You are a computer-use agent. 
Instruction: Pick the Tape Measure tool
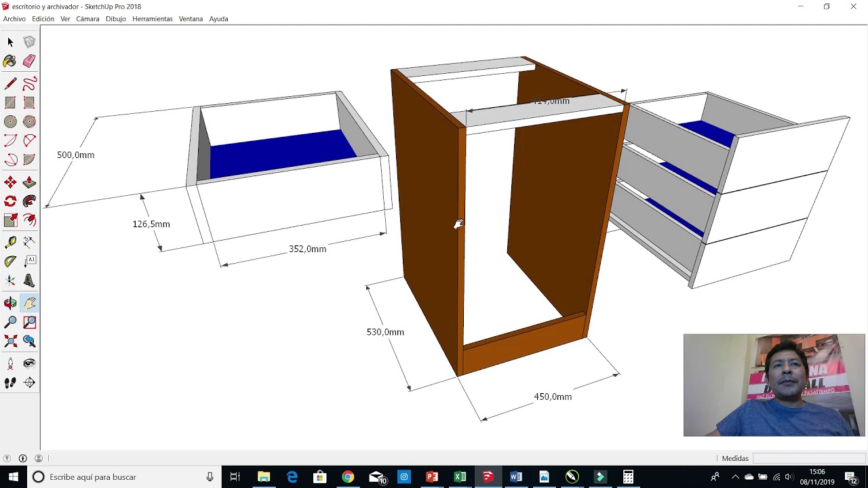10,242
